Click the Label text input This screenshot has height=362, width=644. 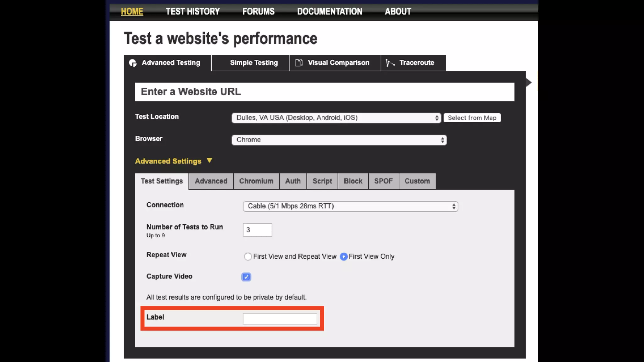[280, 319]
